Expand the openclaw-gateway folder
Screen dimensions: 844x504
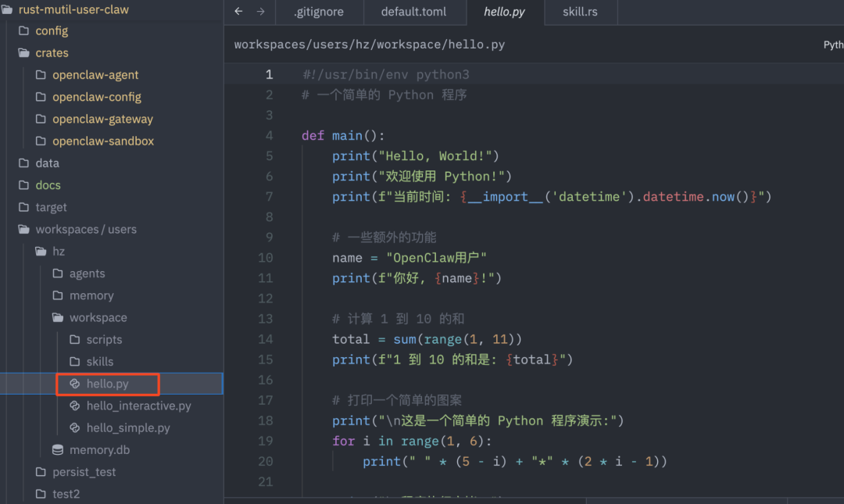click(41, 120)
